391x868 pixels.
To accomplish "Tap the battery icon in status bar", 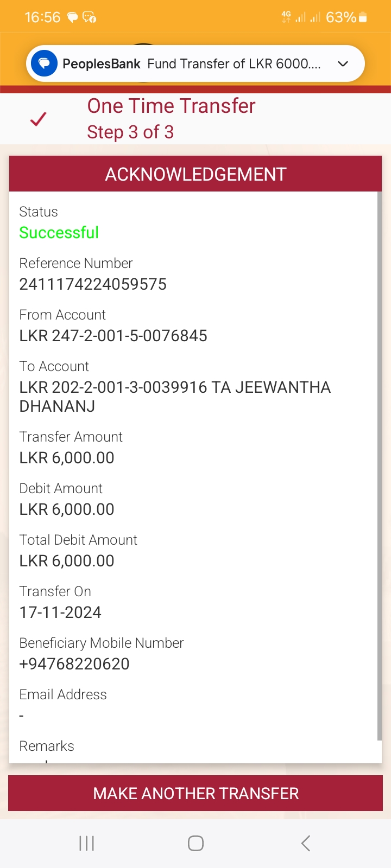I will (363, 17).
